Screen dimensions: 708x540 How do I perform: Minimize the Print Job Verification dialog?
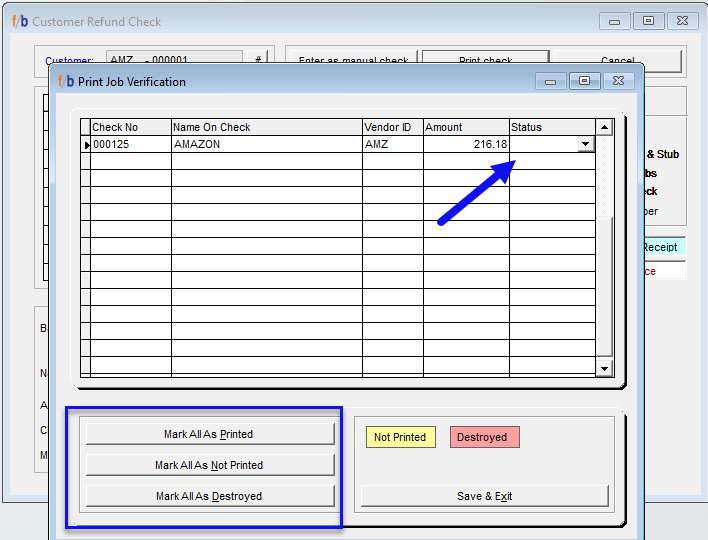(551, 81)
